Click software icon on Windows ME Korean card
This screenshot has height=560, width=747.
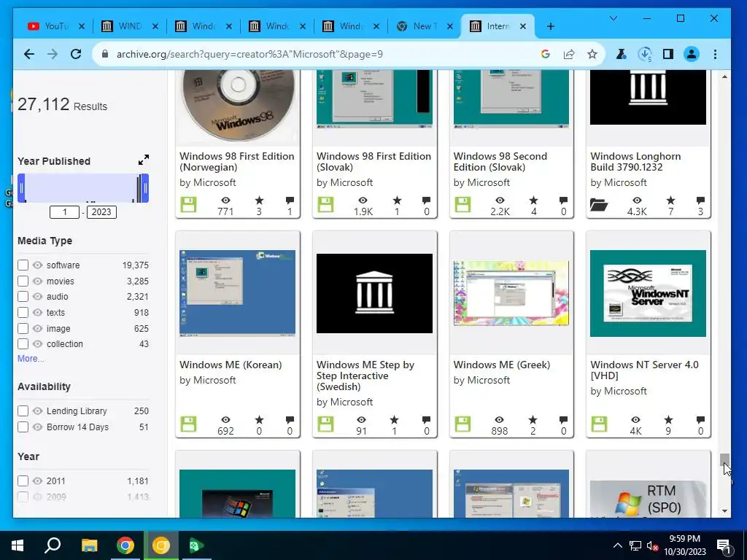pyautogui.click(x=188, y=424)
